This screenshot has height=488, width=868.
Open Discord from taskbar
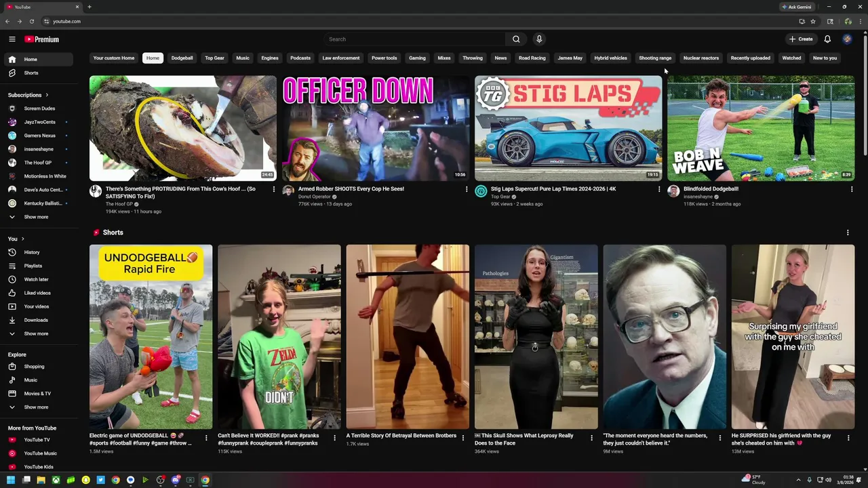[175, 480]
